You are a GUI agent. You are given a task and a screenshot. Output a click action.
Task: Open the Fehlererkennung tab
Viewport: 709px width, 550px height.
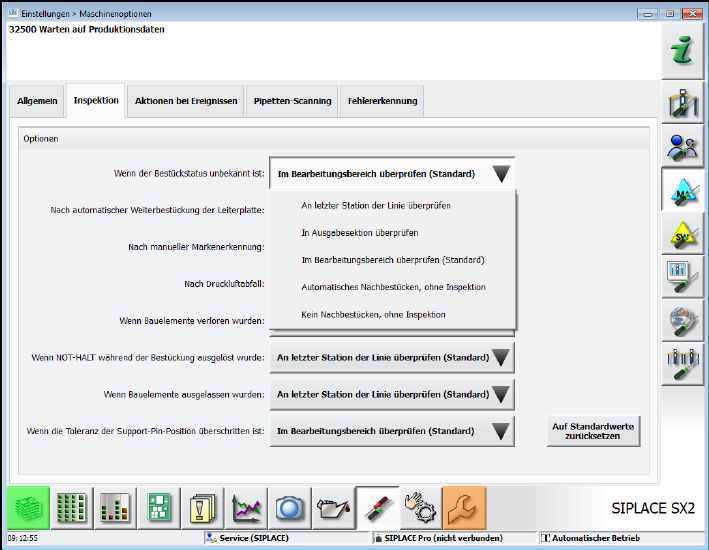[x=382, y=101]
